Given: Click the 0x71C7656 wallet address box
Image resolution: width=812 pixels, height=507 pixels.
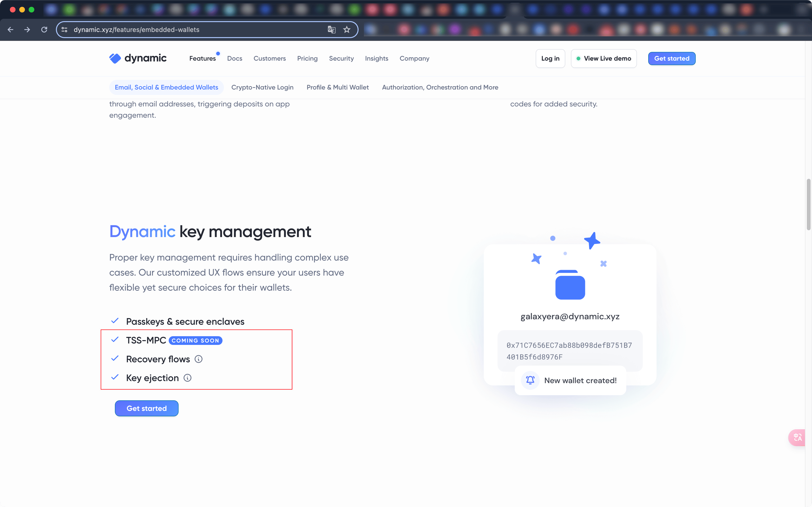Looking at the screenshot, I should (x=570, y=351).
